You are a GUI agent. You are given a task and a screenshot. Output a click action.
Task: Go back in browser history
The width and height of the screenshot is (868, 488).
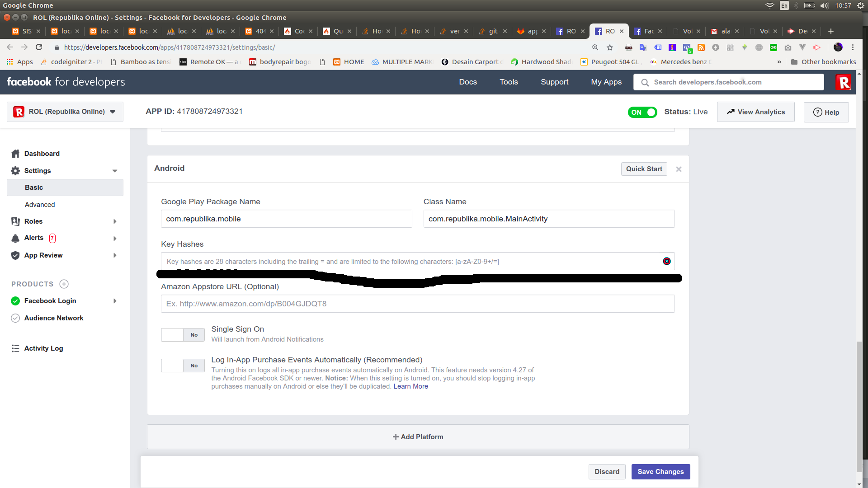tap(10, 47)
